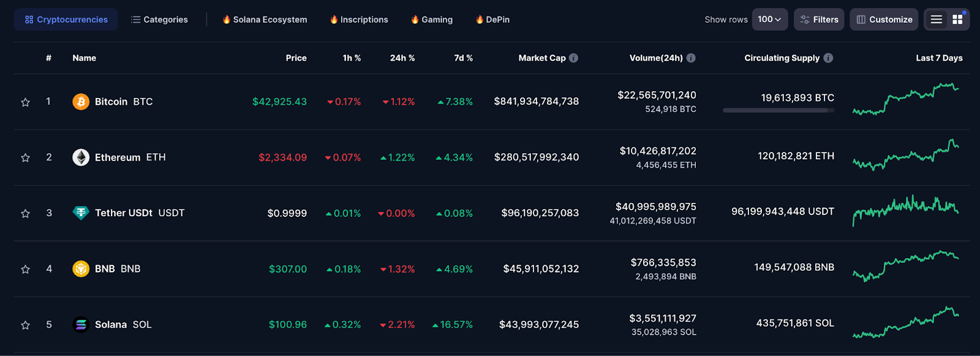980x356 pixels.
Task: Click Bitcoin's circulating supply progress bar
Action: tap(778, 110)
